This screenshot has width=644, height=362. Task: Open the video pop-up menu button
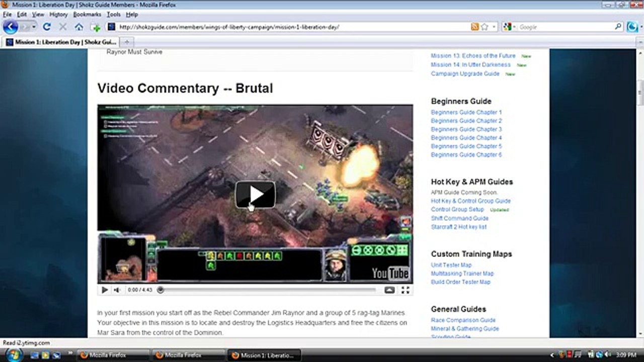[389, 290]
